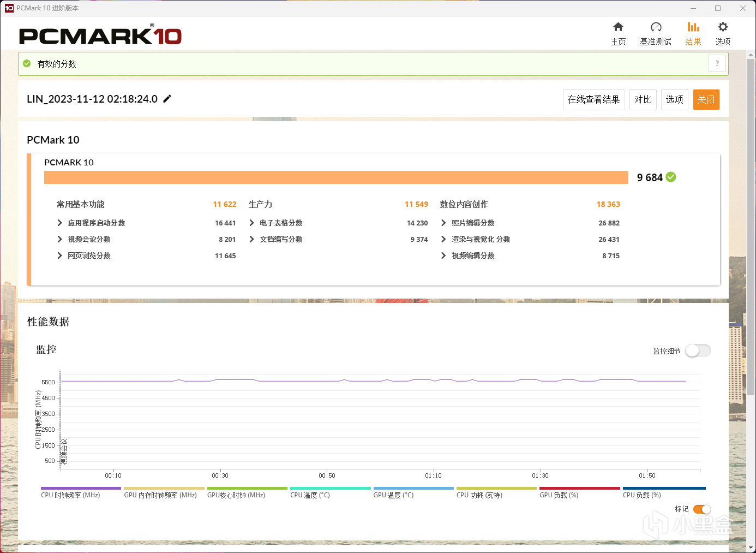The height and width of the screenshot is (553, 756).
Task: Click 在线查看结果 button
Action: point(593,99)
